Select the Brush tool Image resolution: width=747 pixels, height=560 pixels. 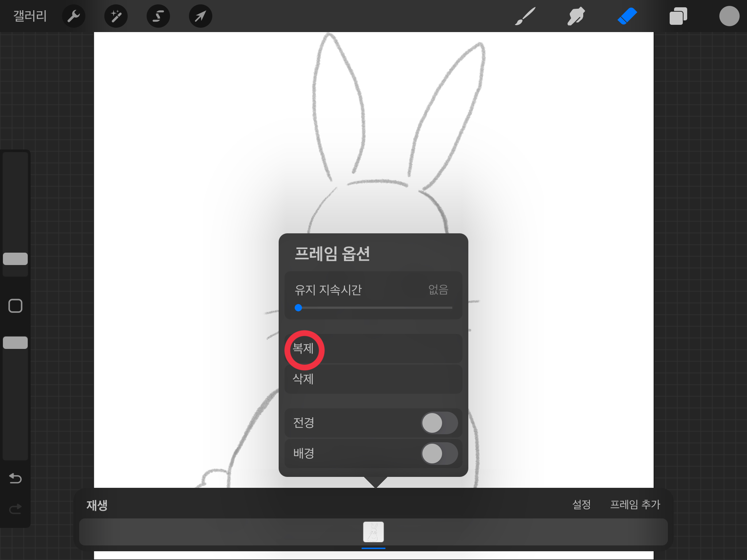tap(525, 16)
